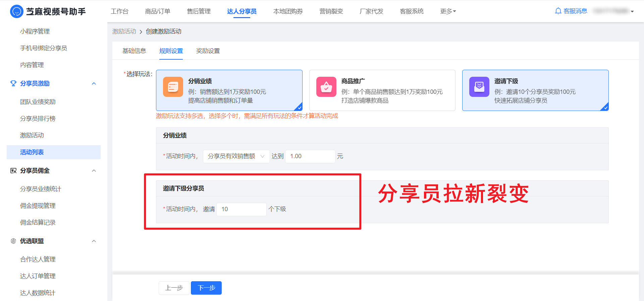Click the orange hint text 激励玩法支持多选
The image size is (644, 301).
click(247, 116)
